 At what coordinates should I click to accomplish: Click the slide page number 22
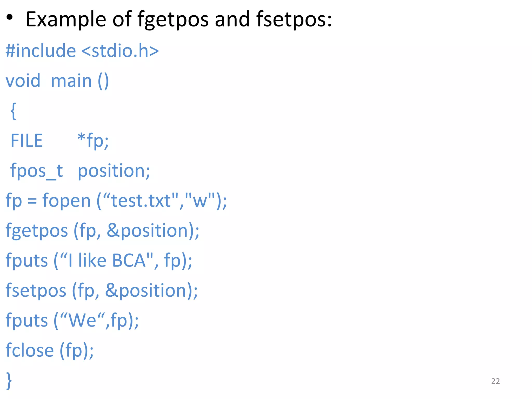(495, 381)
